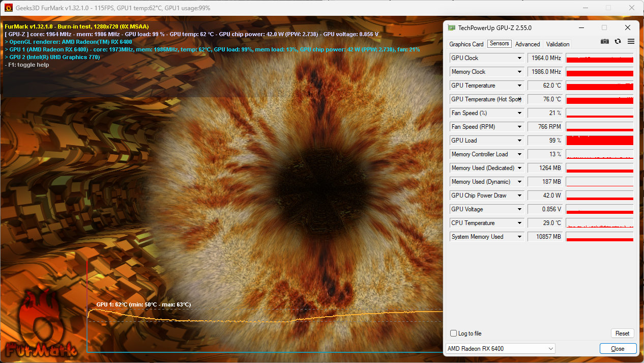The image size is (644, 363).
Task: Open the Advanced tab
Action: tap(528, 44)
